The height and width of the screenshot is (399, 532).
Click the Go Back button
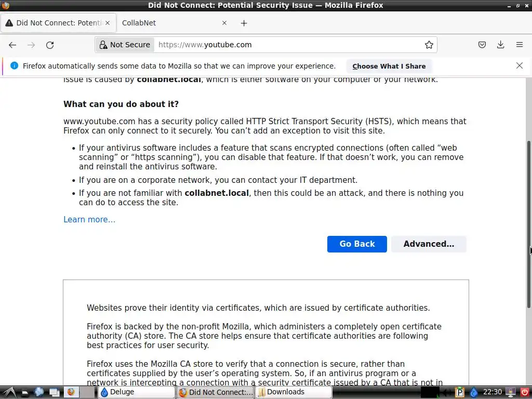[x=357, y=244]
